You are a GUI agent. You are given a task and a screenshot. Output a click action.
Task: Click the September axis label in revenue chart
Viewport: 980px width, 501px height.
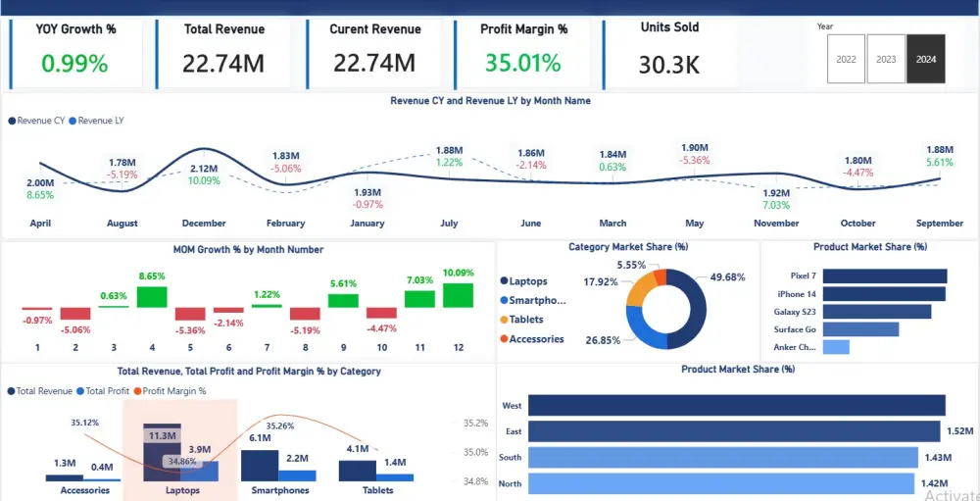pos(940,224)
